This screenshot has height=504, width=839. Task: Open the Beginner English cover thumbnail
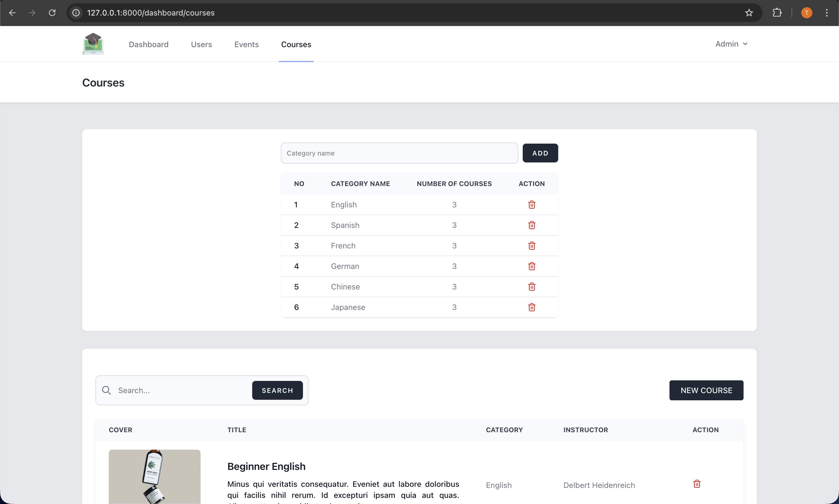(155, 477)
